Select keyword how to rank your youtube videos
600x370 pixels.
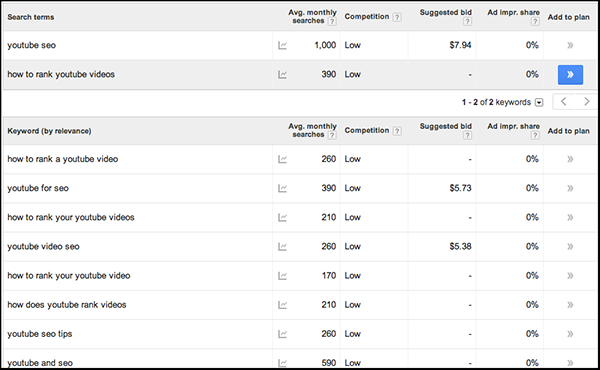coord(71,217)
